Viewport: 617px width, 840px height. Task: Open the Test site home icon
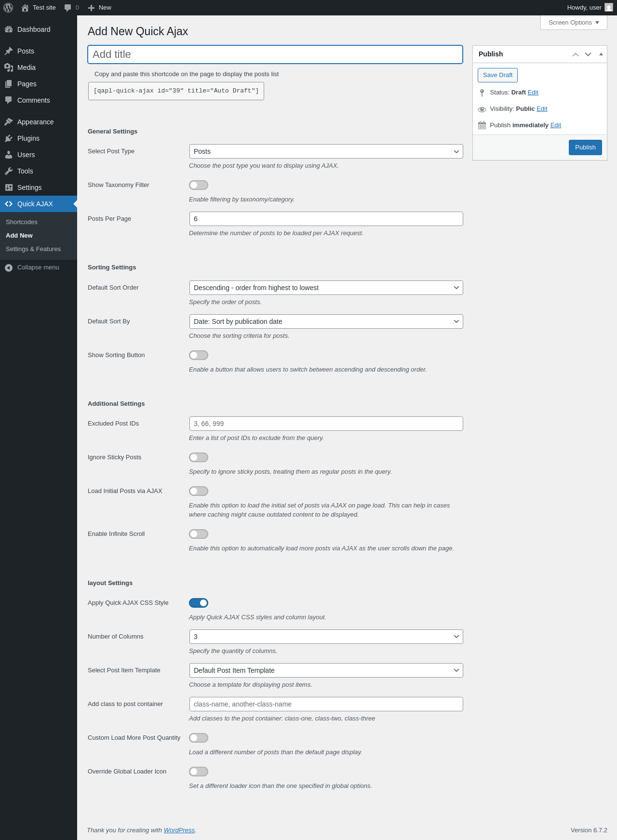coord(25,8)
